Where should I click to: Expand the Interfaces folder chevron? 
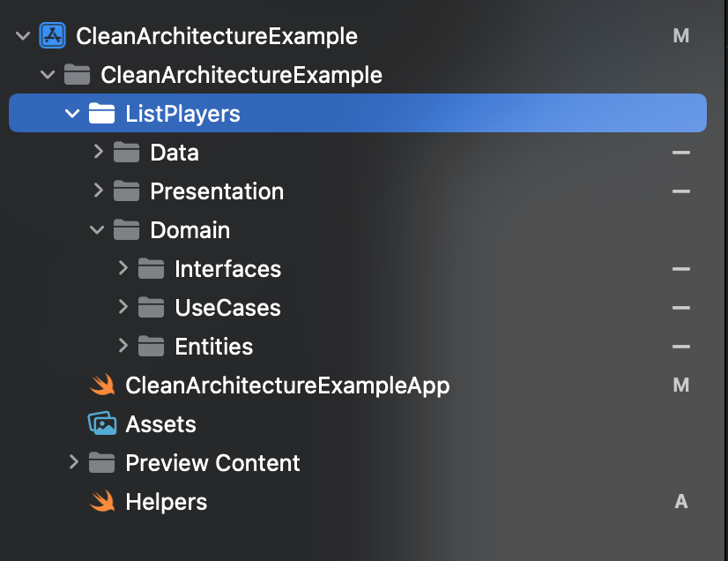click(x=123, y=268)
